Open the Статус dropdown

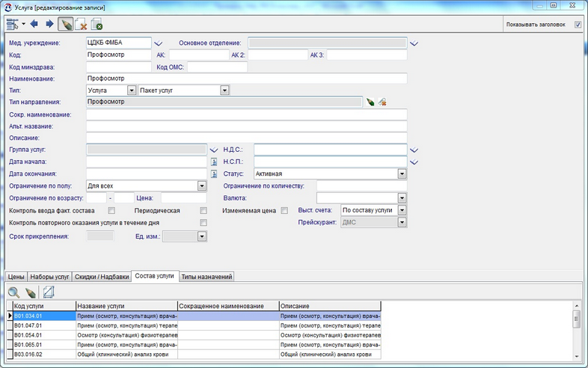tap(402, 174)
